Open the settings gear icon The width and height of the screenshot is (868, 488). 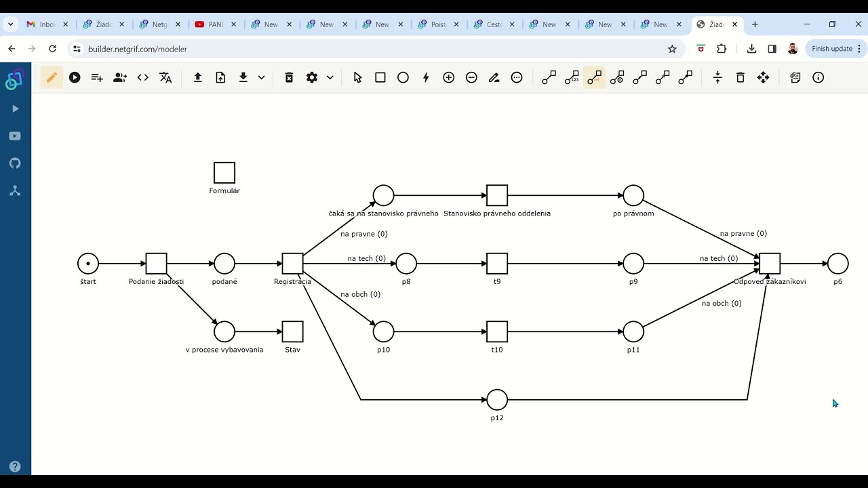coord(312,78)
